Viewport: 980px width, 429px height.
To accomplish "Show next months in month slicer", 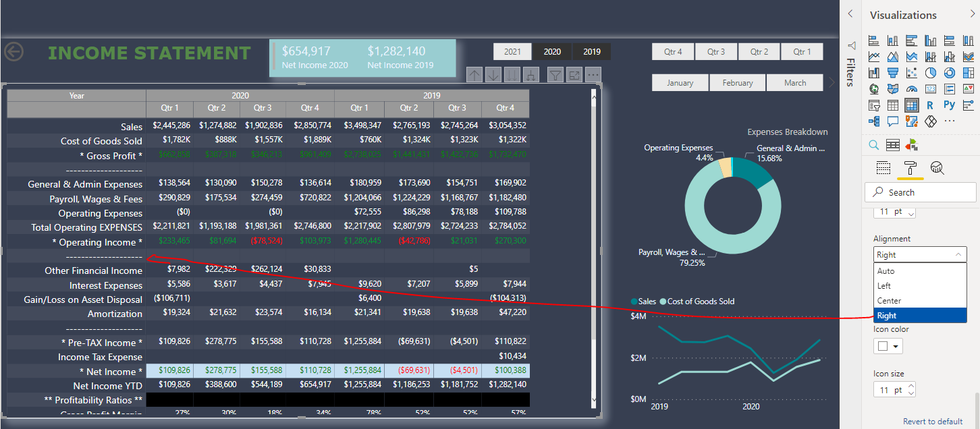I will (x=832, y=82).
